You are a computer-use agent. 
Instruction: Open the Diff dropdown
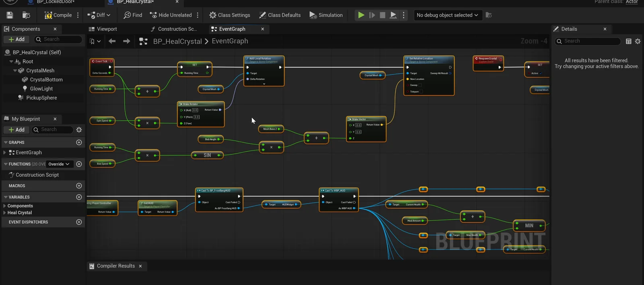[x=99, y=15]
